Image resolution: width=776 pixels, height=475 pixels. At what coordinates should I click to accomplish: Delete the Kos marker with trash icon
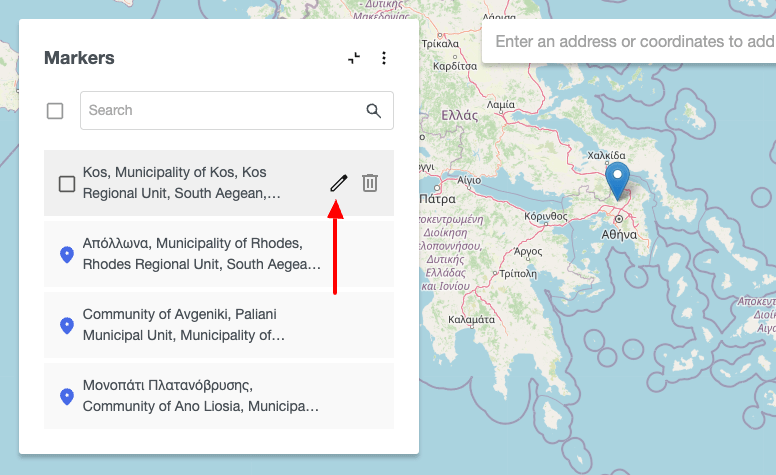pos(370,183)
